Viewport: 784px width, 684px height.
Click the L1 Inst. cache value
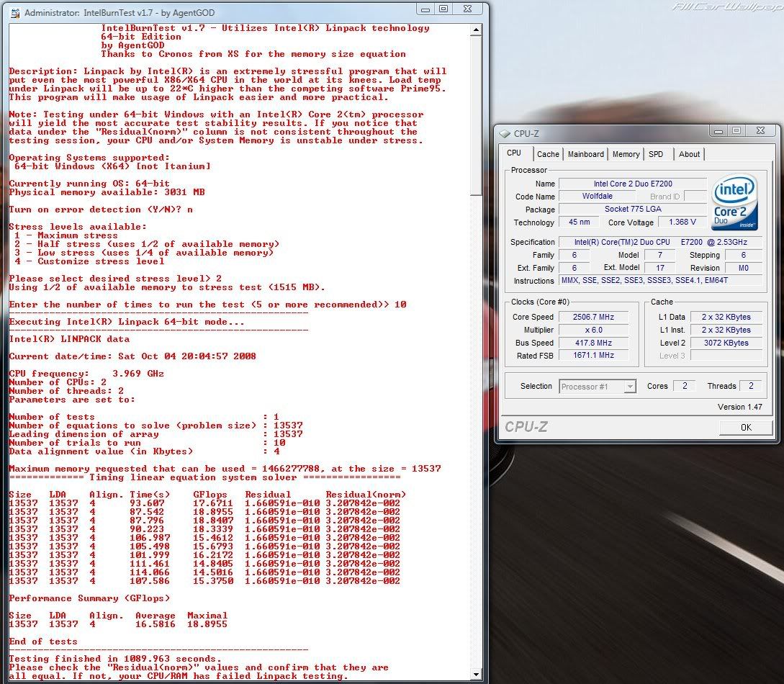(726, 330)
